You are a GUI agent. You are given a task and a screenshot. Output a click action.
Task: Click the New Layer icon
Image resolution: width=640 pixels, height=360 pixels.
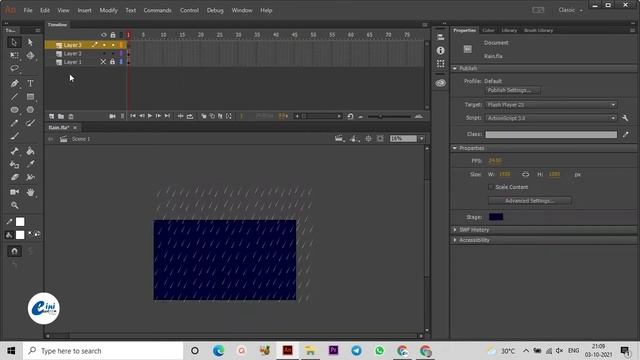[x=51, y=116]
